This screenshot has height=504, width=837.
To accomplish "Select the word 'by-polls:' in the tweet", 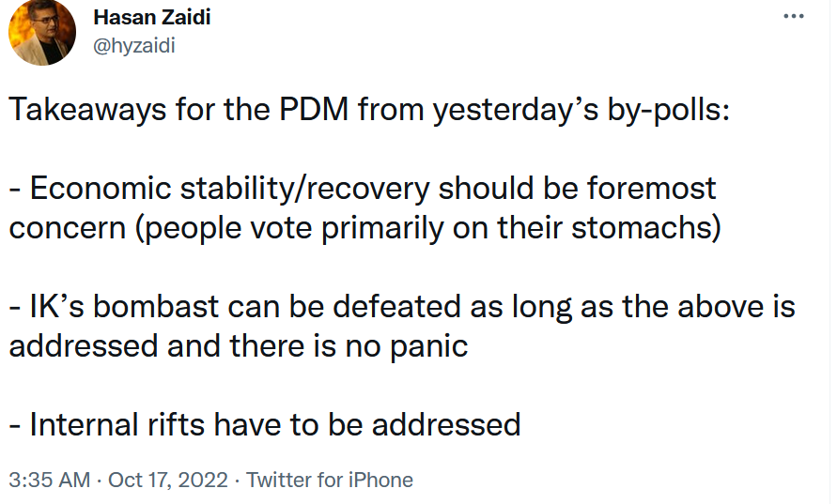I will (668, 111).
